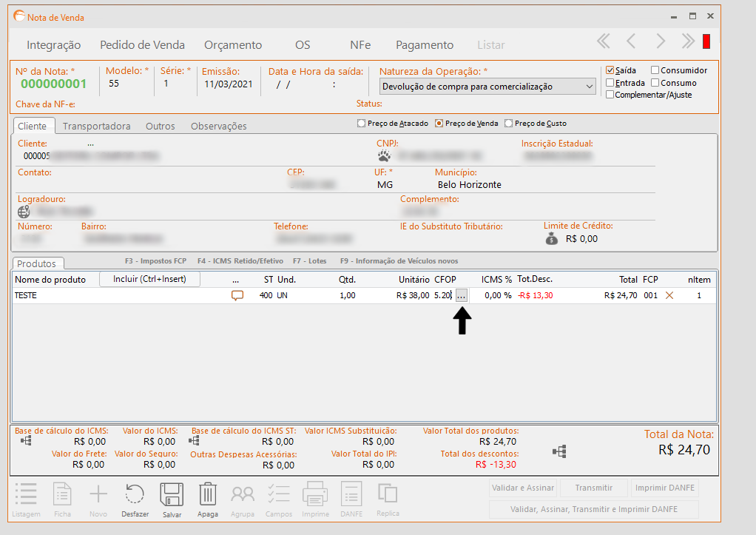
Task: Save the note with the Salvar diskette icon
Action: [x=172, y=494]
